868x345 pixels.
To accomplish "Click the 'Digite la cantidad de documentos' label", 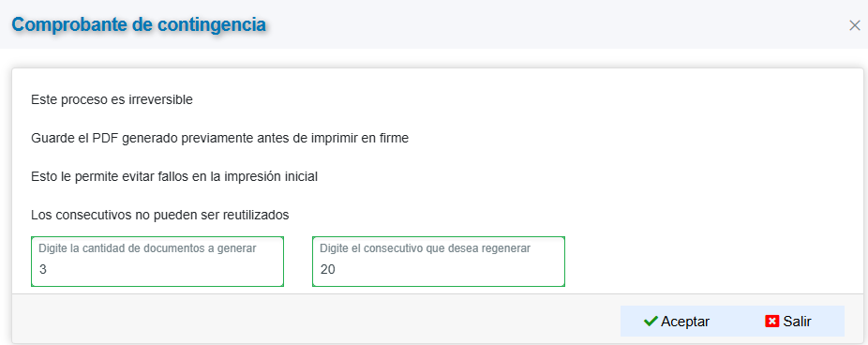I will [x=147, y=248].
